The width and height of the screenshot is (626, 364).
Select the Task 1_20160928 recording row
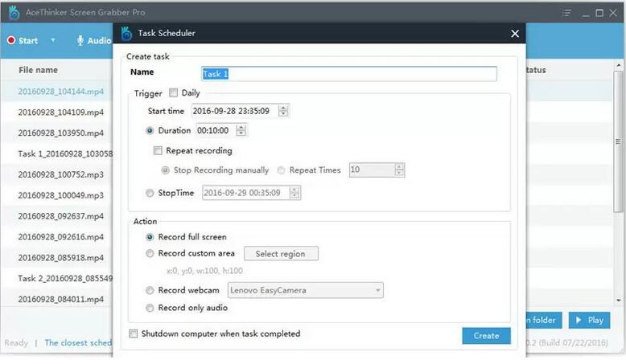pyautogui.click(x=65, y=154)
